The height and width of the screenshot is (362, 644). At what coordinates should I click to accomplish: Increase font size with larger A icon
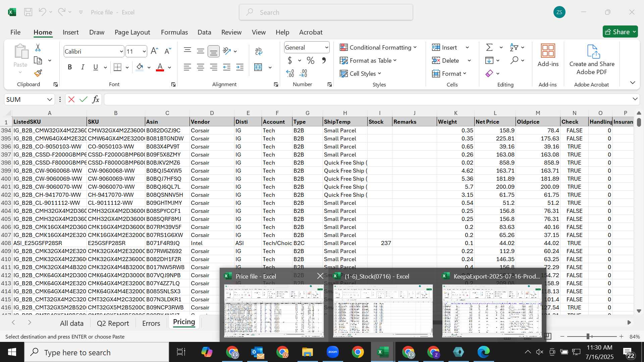(x=154, y=51)
